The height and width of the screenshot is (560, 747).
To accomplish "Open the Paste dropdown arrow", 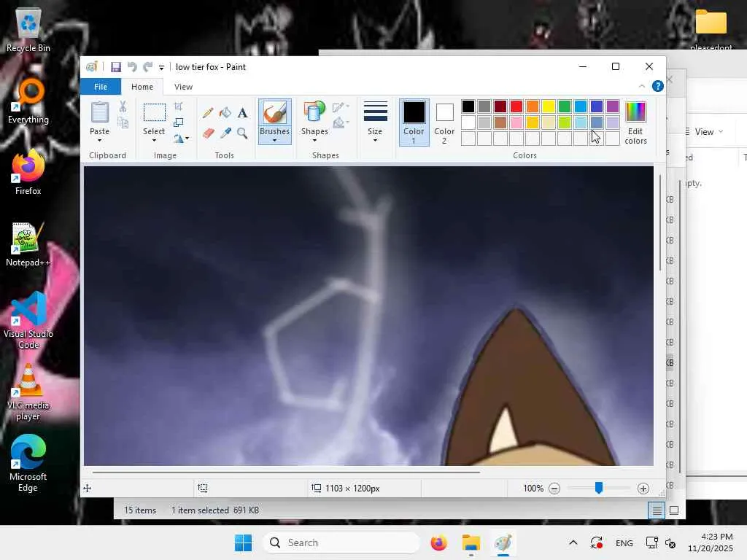I will click(99, 141).
